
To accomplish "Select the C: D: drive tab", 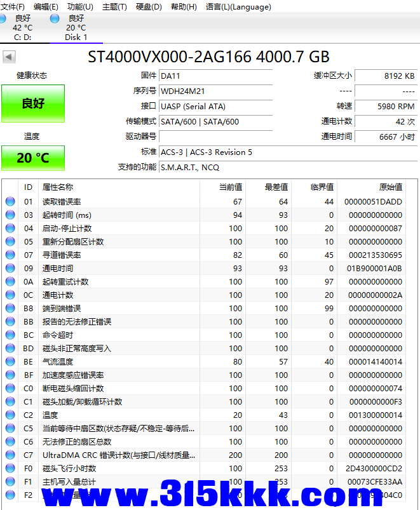I will pyautogui.click(x=23, y=28).
